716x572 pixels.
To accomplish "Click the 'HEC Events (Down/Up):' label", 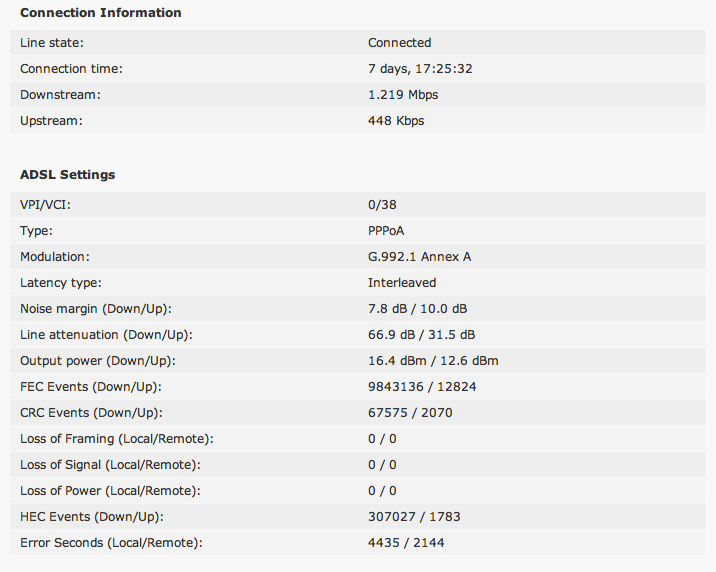I will [x=92, y=517].
